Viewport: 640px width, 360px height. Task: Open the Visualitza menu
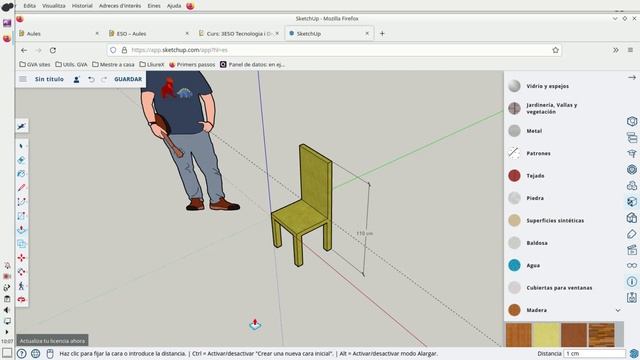coord(53,6)
